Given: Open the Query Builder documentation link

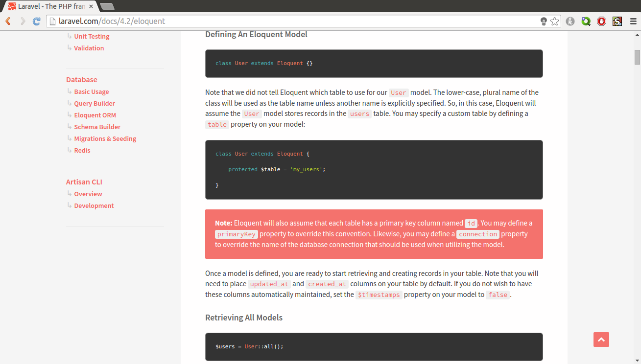Looking at the screenshot, I should 94,103.
